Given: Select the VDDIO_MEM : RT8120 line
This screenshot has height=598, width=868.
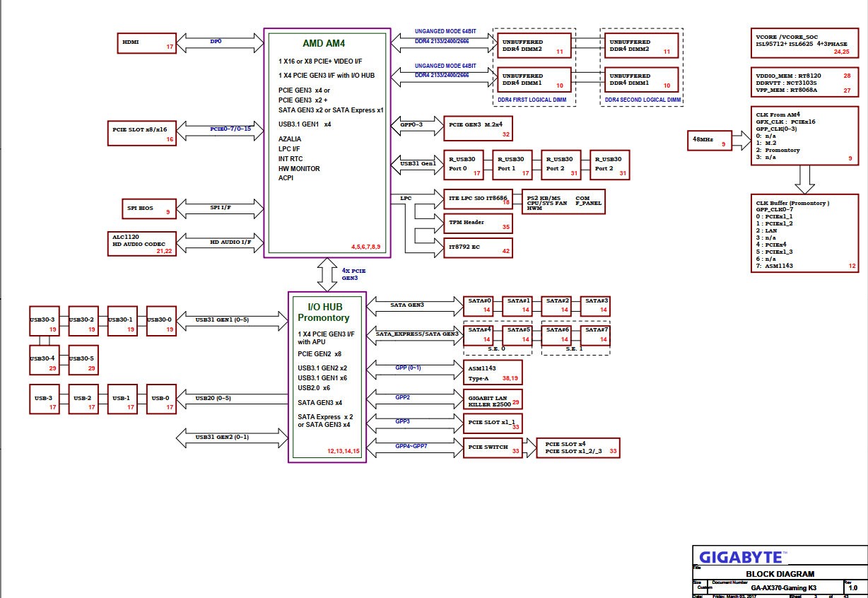Looking at the screenshot, I should (x=788, y=75).
